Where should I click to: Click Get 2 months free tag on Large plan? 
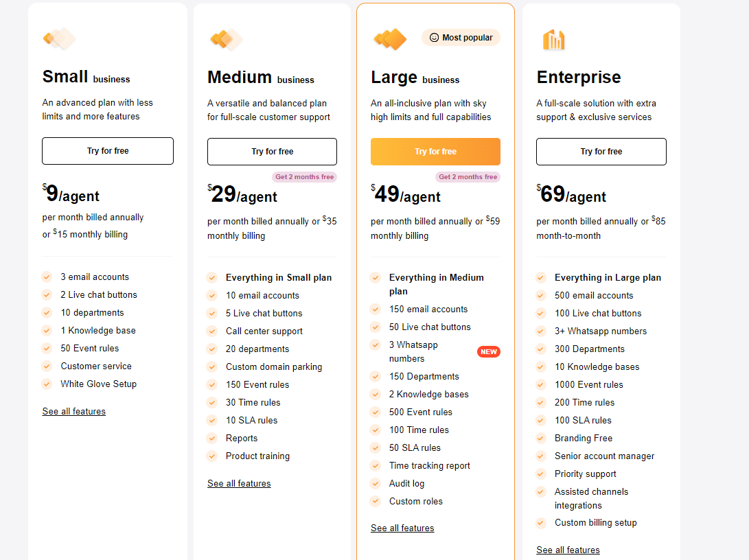pos(468,177)
